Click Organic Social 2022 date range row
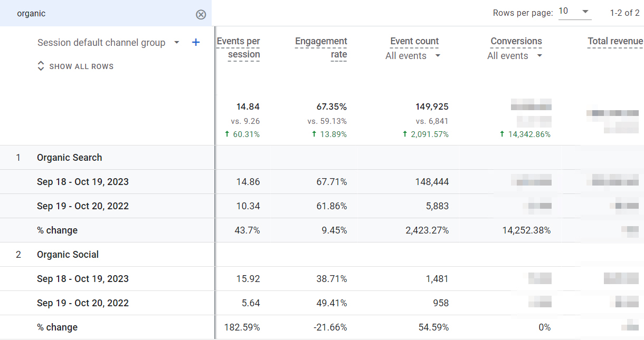Screen dimensions: 644x340 tap(83, 303)
